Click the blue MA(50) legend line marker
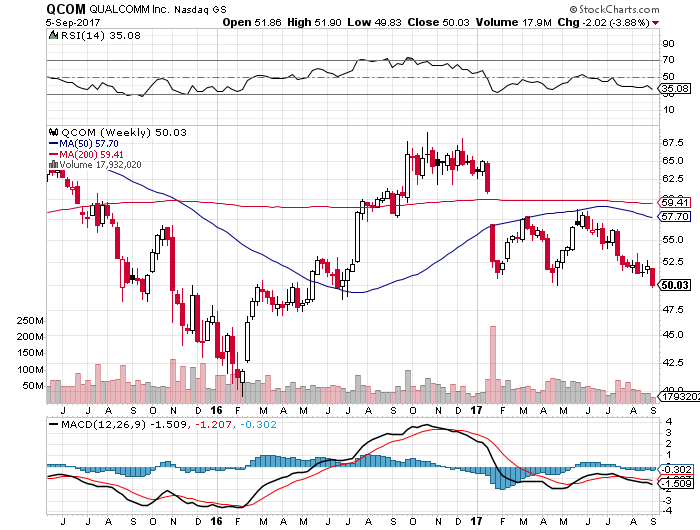700x530 pixels. 54,144
